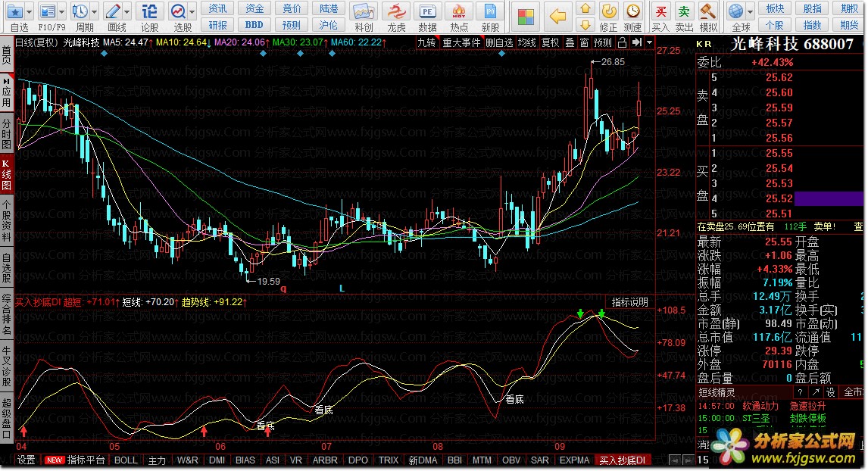Select the 买入抄底DI indicator tab

coord(622,460)
